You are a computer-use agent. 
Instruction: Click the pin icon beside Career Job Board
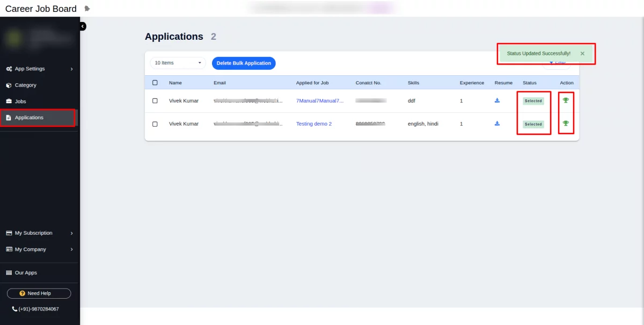(87, 9)
